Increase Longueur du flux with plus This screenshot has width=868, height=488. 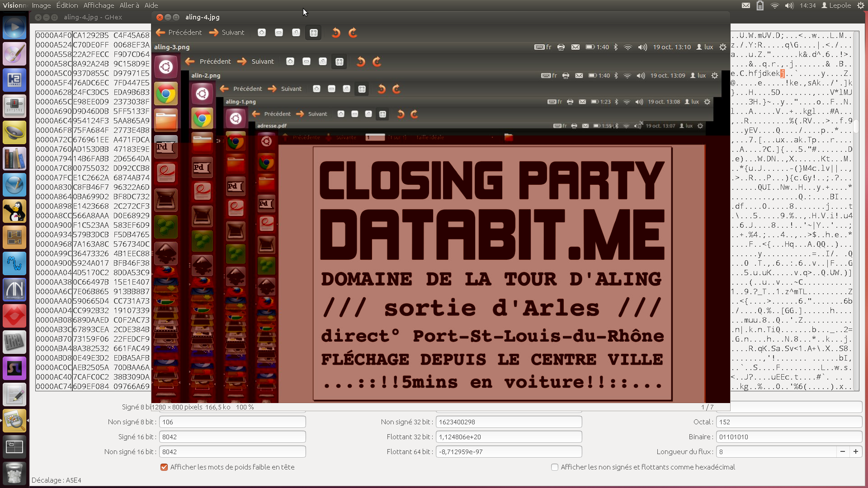856,451
